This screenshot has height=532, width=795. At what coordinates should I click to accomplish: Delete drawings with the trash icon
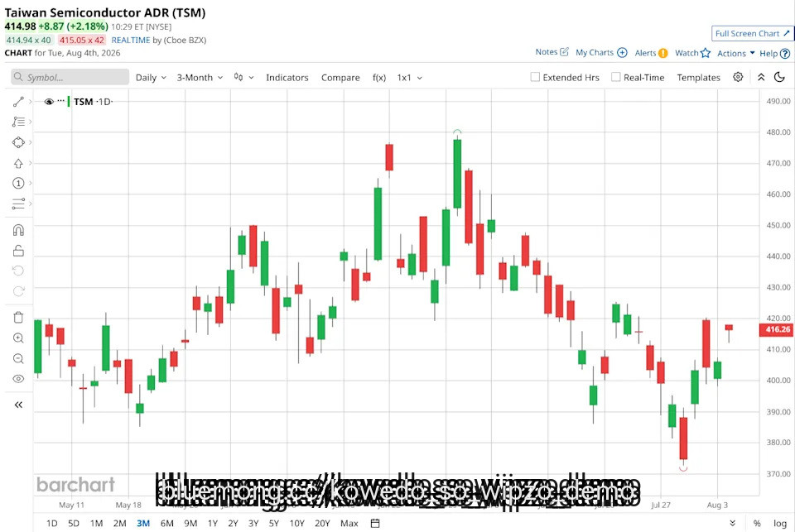[18, 318]
